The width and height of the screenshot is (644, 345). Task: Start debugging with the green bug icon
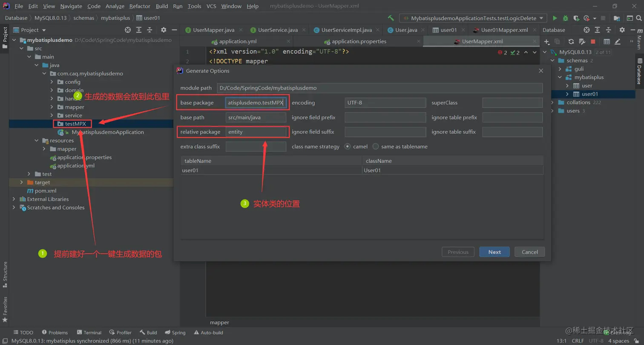(x=565, y=18)
